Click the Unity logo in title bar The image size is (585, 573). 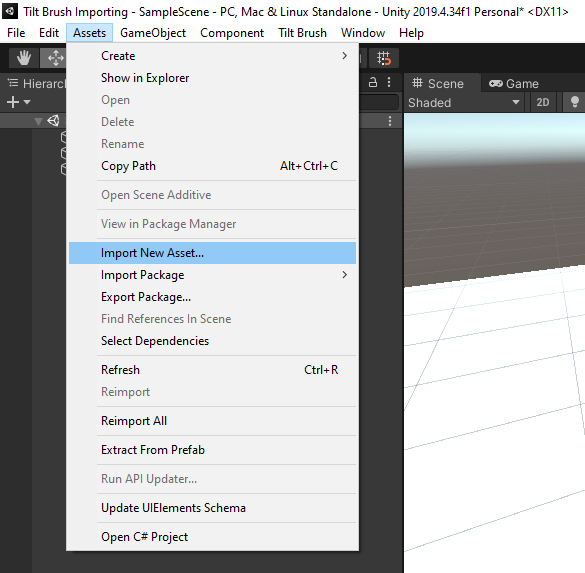coord(10,11)
